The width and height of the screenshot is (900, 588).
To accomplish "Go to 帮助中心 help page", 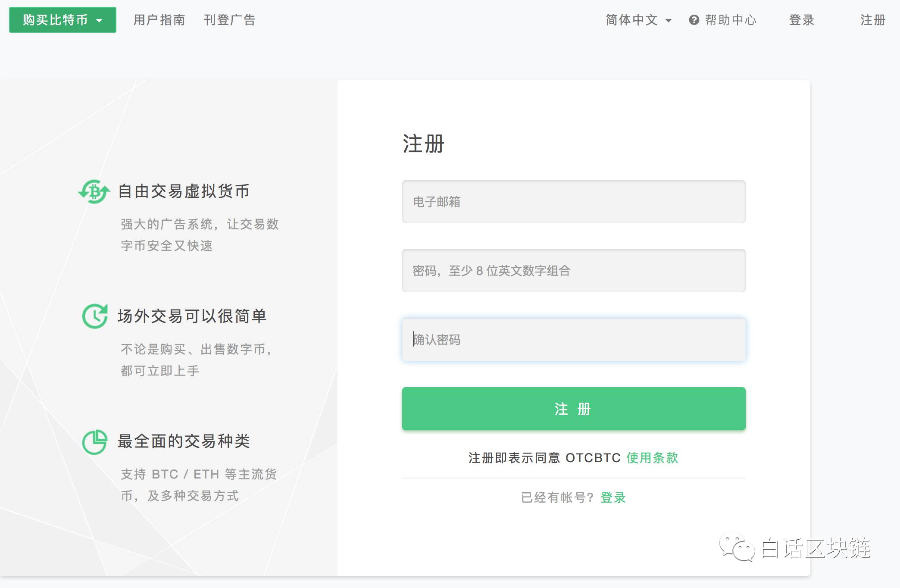I will (731, 20).
